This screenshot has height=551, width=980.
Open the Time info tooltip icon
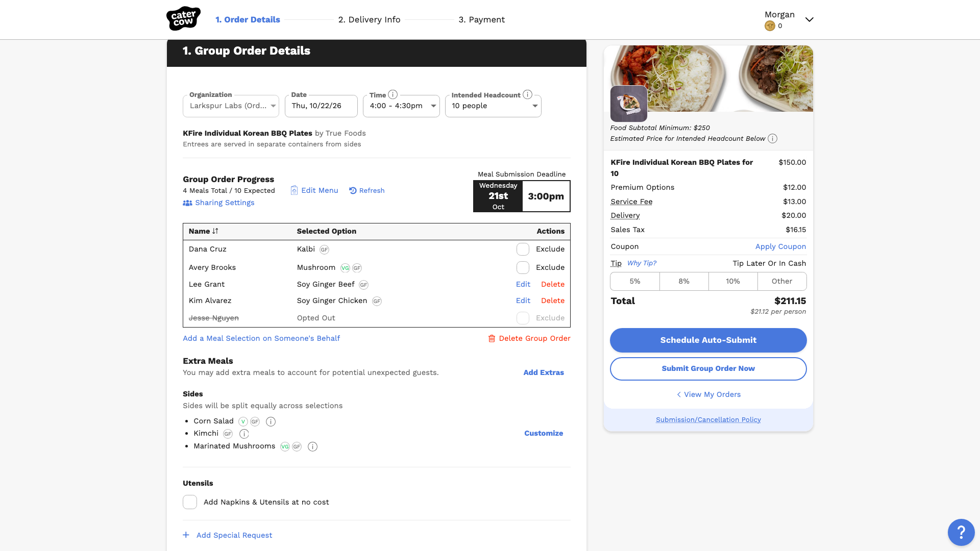pyautogui.click(x=393, y=94)
